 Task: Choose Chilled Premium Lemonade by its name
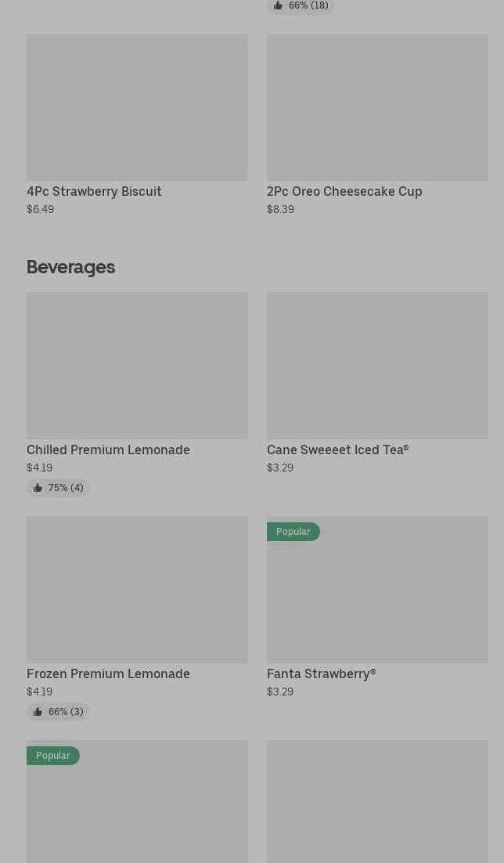[x=108, y=450]
